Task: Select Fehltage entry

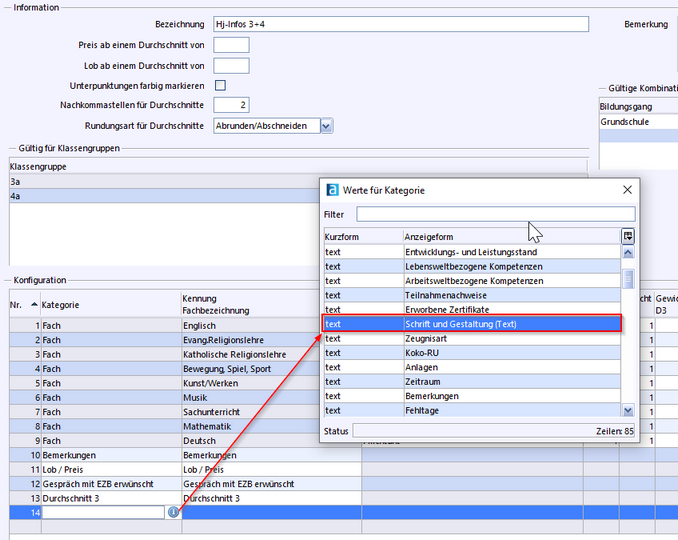Action: (x=472, y=410)
